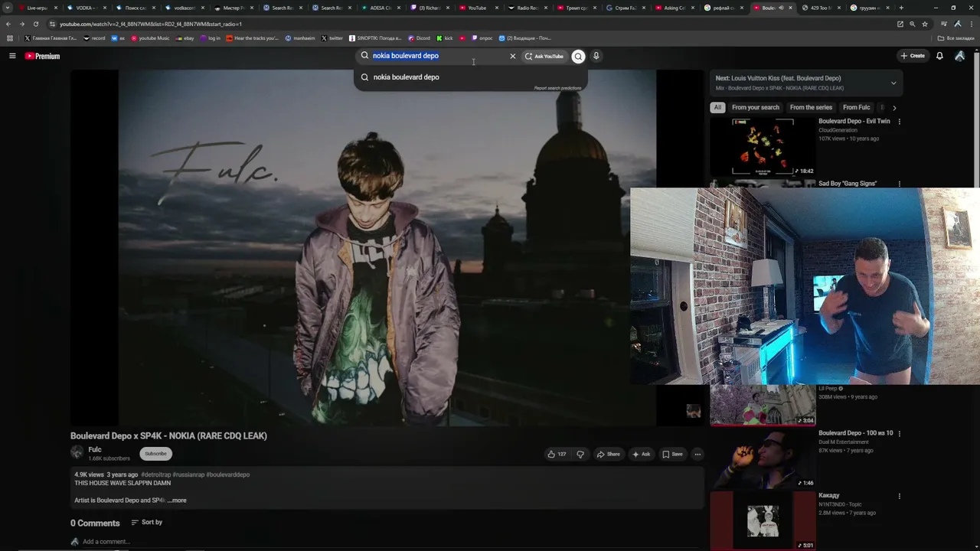The image size is (980, 551).
Task: Open the tab search dropdown arrow
Action: 8,8
